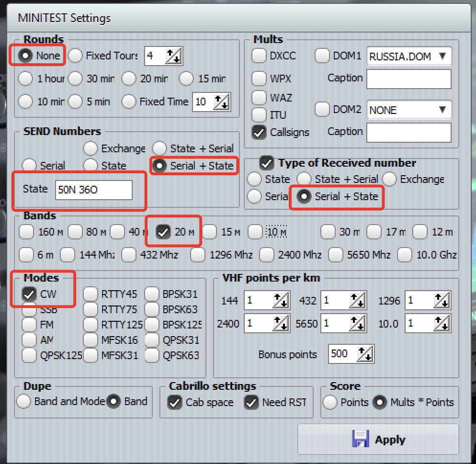The image size is (476, 464).
Task: Enable the 17 m band checkbox
Action: [x=374, y=232]
